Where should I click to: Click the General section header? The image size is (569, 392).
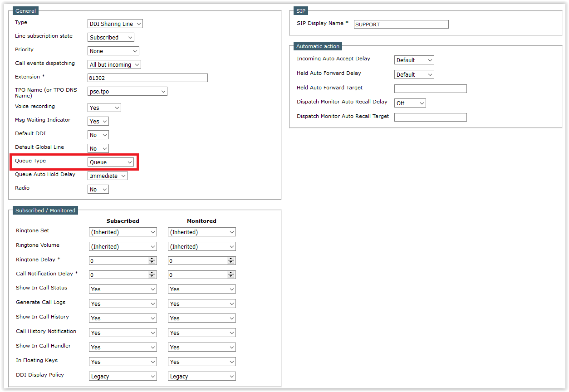(26, 11)
